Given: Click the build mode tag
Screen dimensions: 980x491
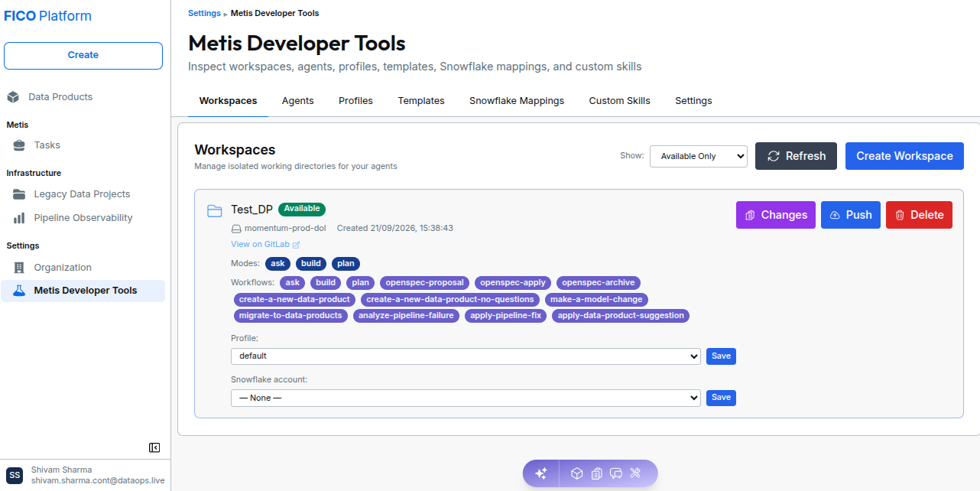Looking at the screenshot, I should (x=311, y=264).
